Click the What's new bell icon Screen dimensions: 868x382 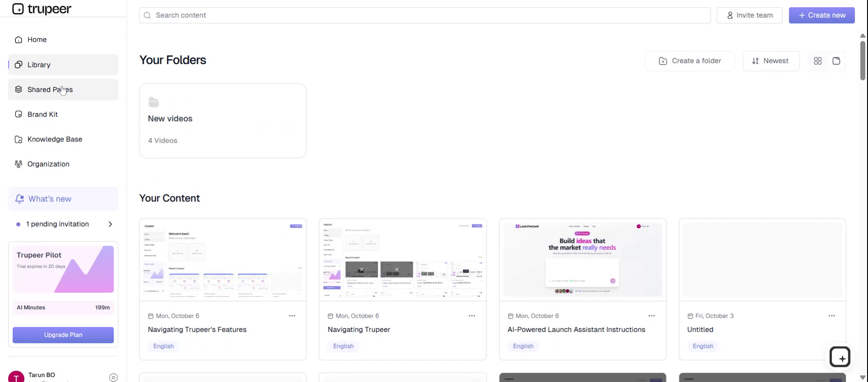click(x=19, y=199)
